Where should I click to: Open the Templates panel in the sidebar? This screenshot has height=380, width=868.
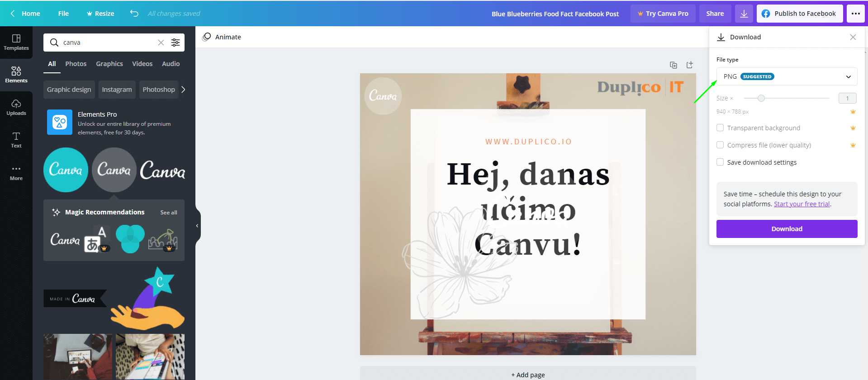(16, 42)
